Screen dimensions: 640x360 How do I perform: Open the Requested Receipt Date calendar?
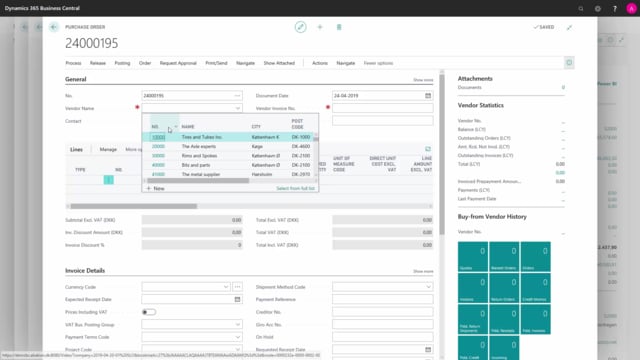[428, 349]
